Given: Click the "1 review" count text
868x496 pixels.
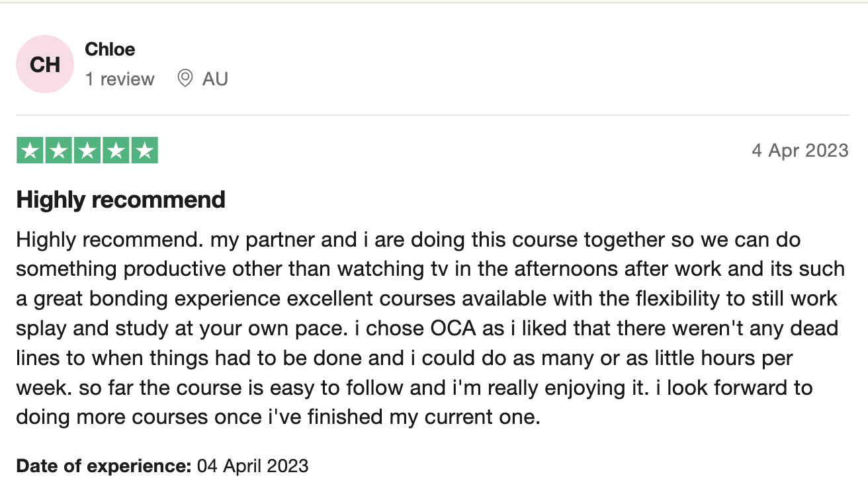Looking at the screenshot, I should pos(120,79).
